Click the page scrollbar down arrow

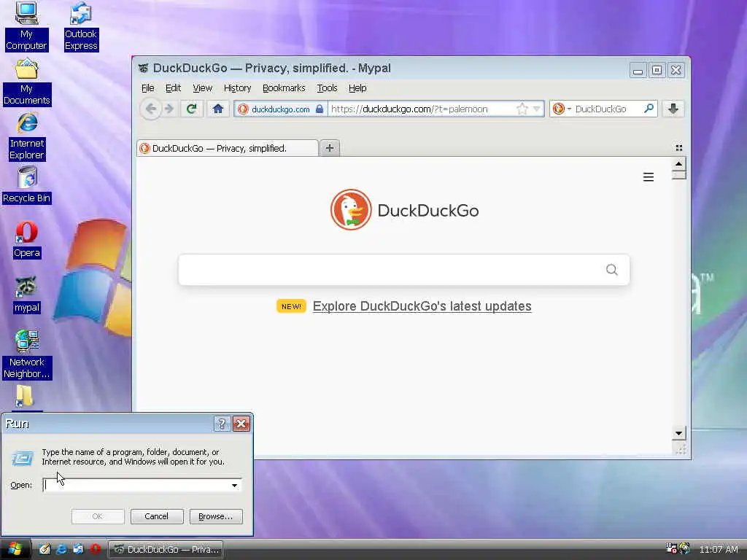click(679, 433)
